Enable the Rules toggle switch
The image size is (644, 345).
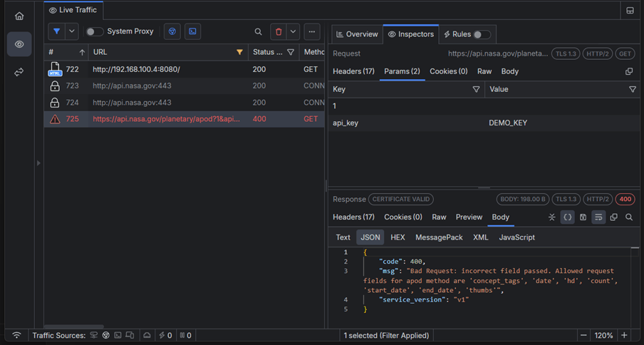click(482, 34)
